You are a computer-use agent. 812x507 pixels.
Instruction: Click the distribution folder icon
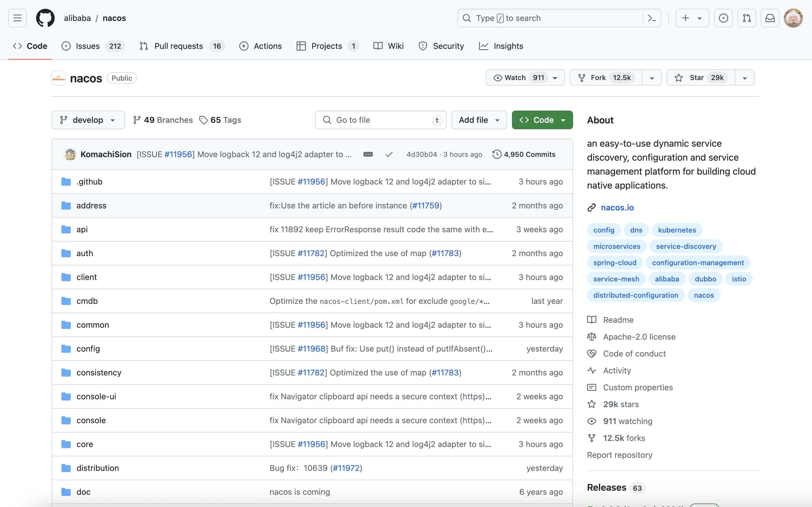[66, 468]
